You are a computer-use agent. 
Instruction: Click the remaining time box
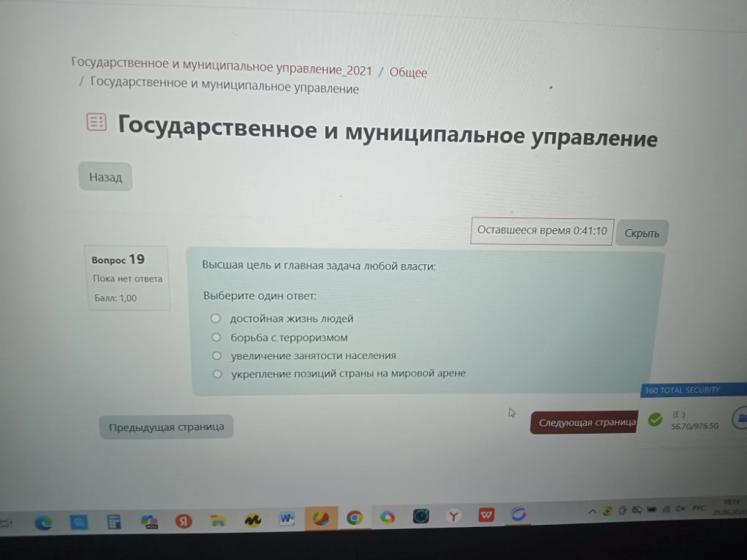[x=542, y=230]
